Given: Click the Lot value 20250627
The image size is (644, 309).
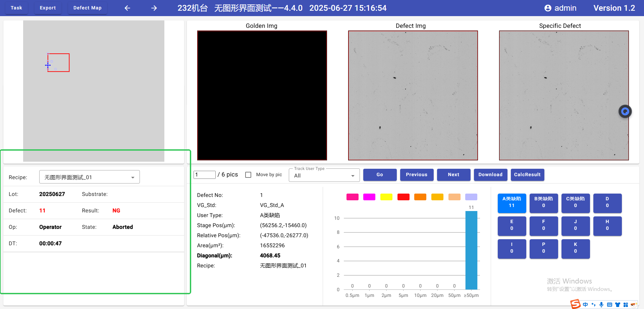Looking at the screenshot, I should coord(52,194).
